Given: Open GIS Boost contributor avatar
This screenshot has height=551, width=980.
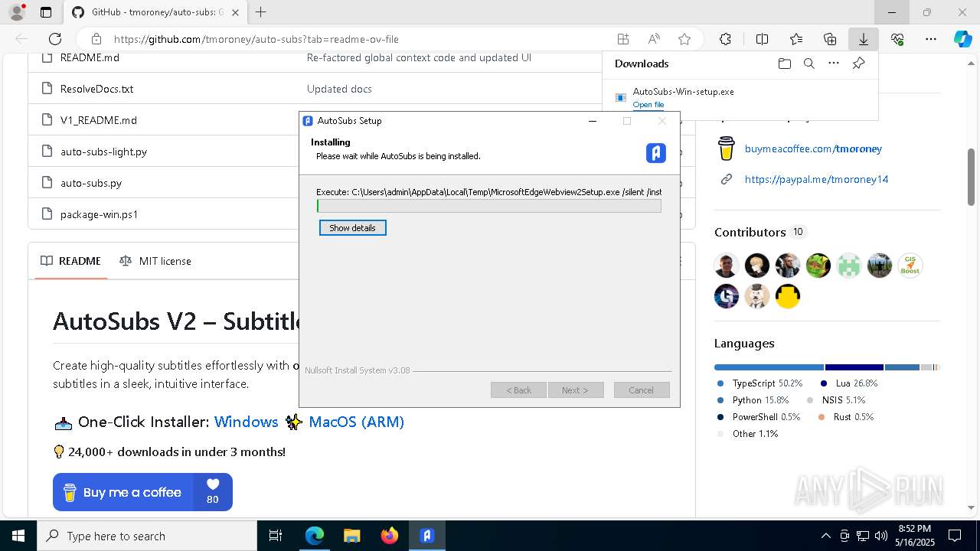Looking at the screenshot, I should click(910, 266).
